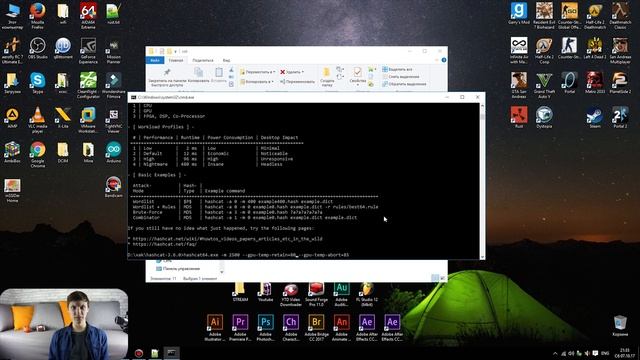This screenshot has height=360, width=640.
Task: Open the Infinite Air desktop shortcut
Action: point(519,51)
